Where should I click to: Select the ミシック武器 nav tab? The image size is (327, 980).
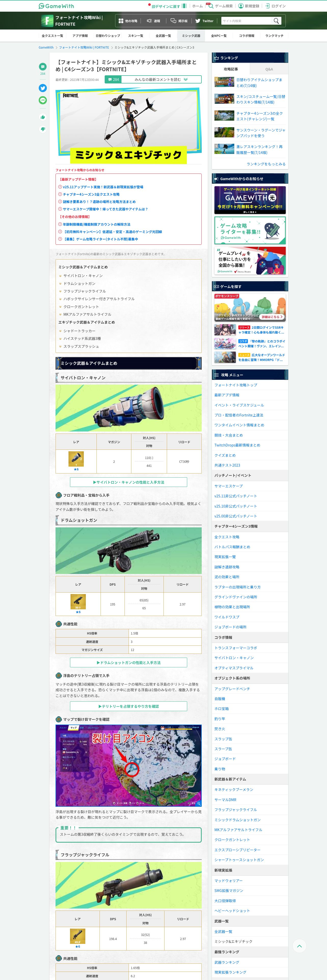(x=191, y=36)
